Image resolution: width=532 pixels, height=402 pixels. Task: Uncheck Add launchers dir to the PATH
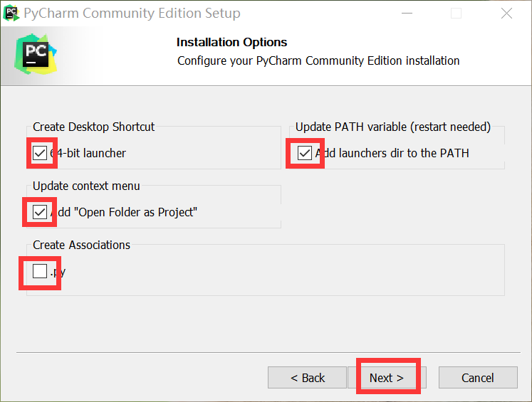coord(305,153)
